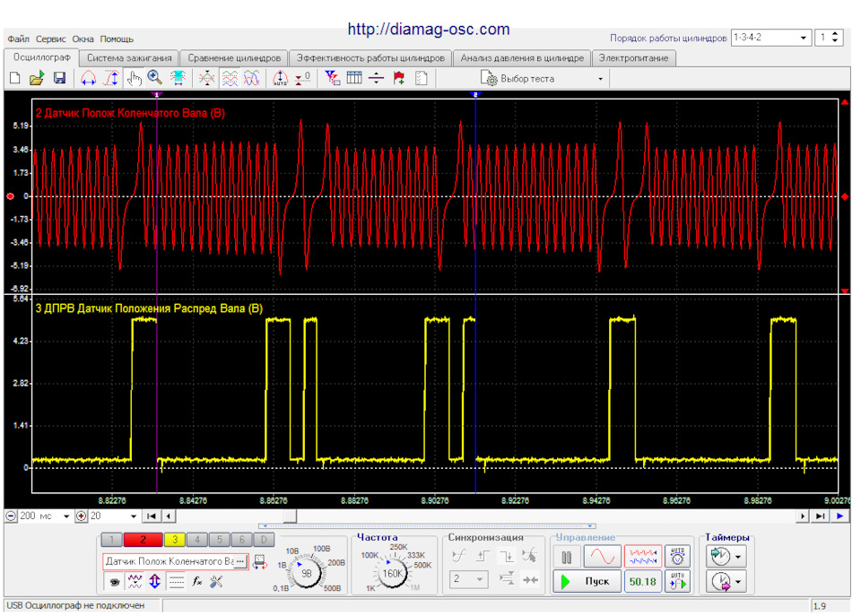The image size is (861, 616).
Task: Open the Сервис menu
Action: click(50, 39)
